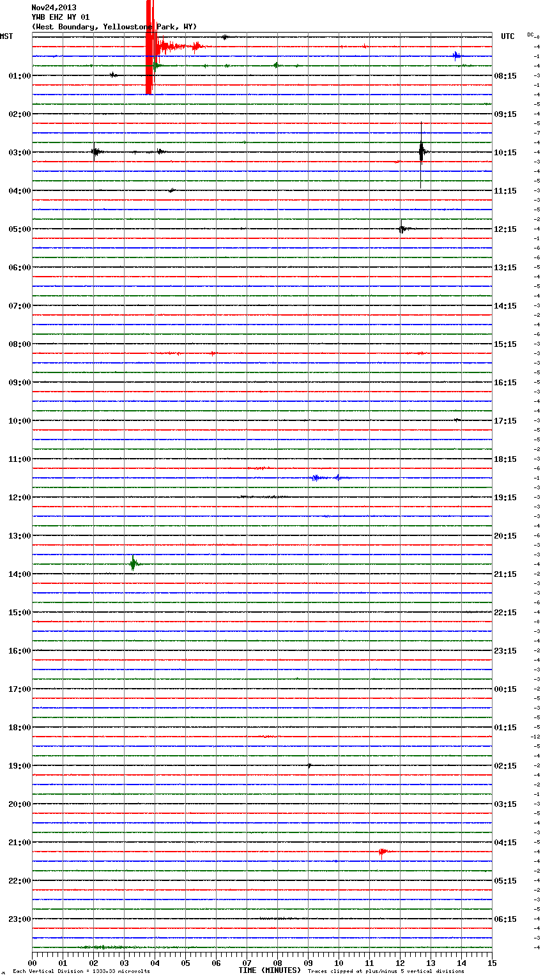
Task: Click the black event burst on the 05:00 trace
Action: 402,229
